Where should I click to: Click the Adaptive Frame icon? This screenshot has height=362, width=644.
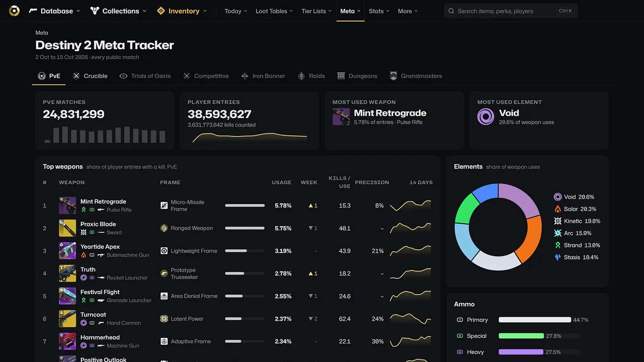[x=164, y=341]
